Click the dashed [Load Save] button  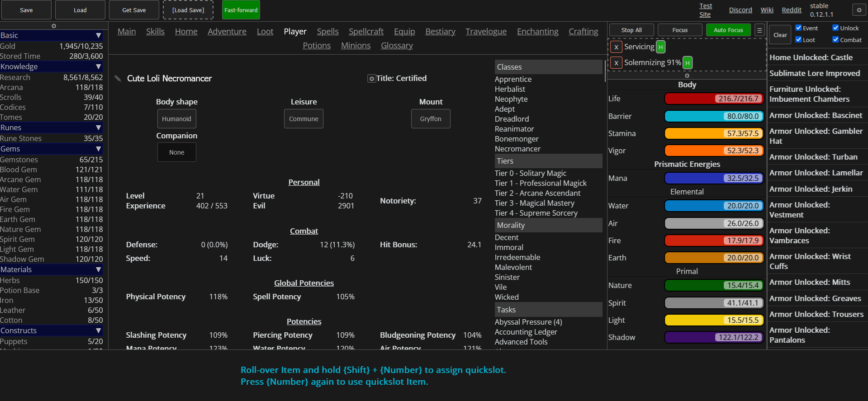click(188, 10)
